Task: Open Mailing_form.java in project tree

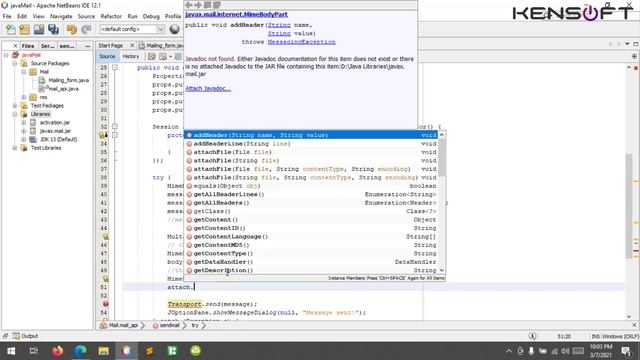Action: click(x=69, y=80)
